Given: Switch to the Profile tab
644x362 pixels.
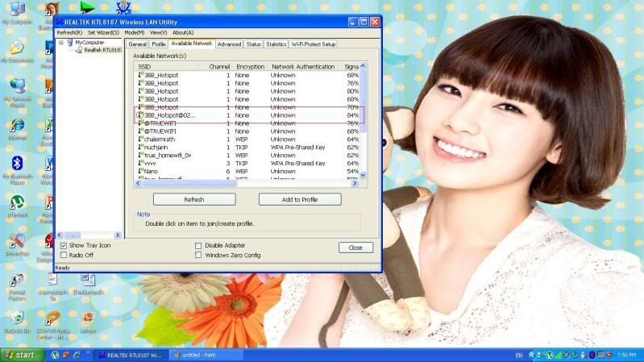Looking at the screenshot, I should (x=159, y=44).
